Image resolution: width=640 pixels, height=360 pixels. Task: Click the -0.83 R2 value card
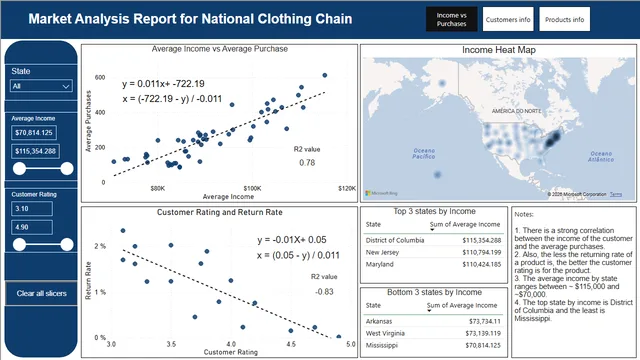pyautogui.click(x=324, y=291)
